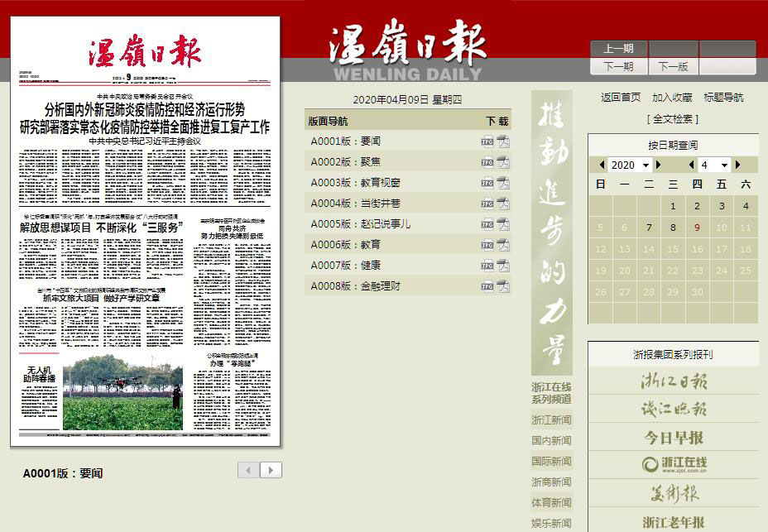This screenshot has height=532, width=768.
Task: Open A0003版 教育视窗 page
Action: [355, 183]
